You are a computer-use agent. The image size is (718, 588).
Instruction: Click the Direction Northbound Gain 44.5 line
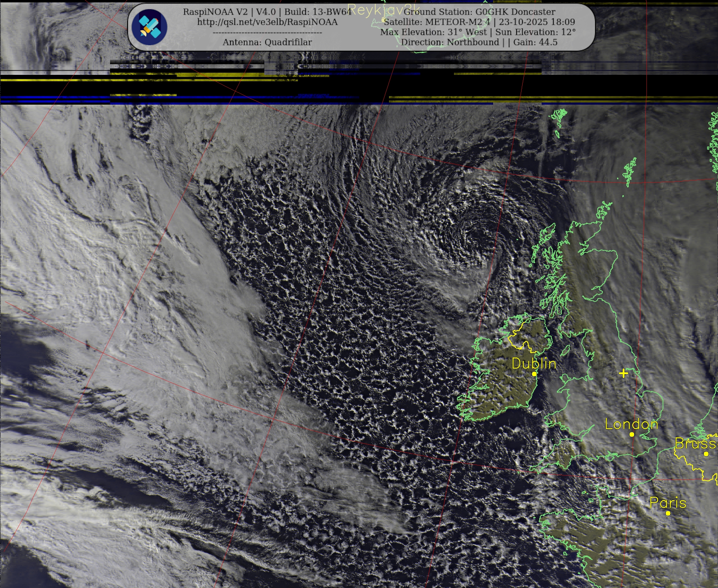click(480, 42)
